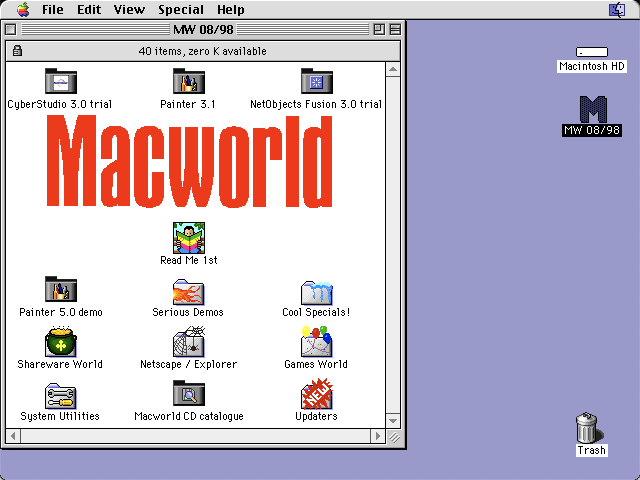
Task: Click the 'Read Me 1st' label text
Action: [x=189, y=260]
